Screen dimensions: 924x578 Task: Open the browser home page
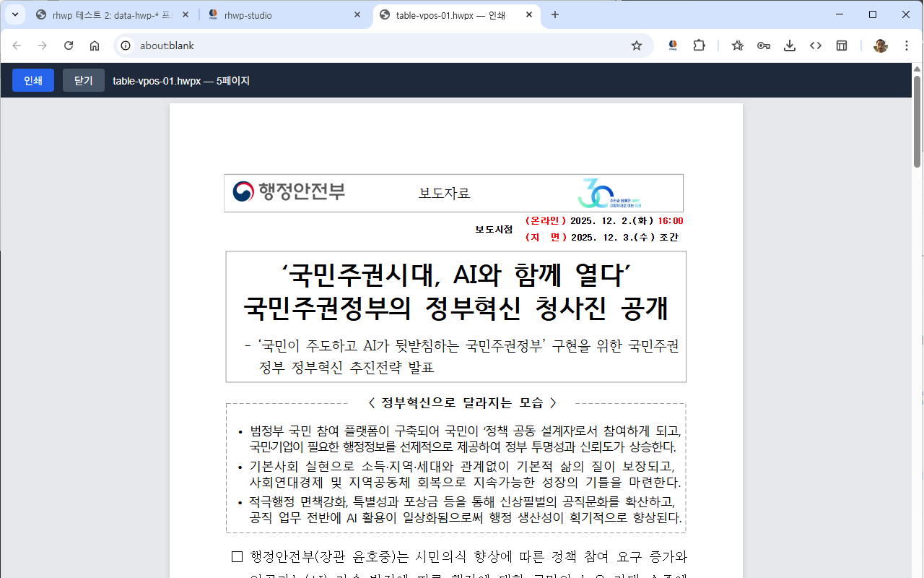[95, 46]
